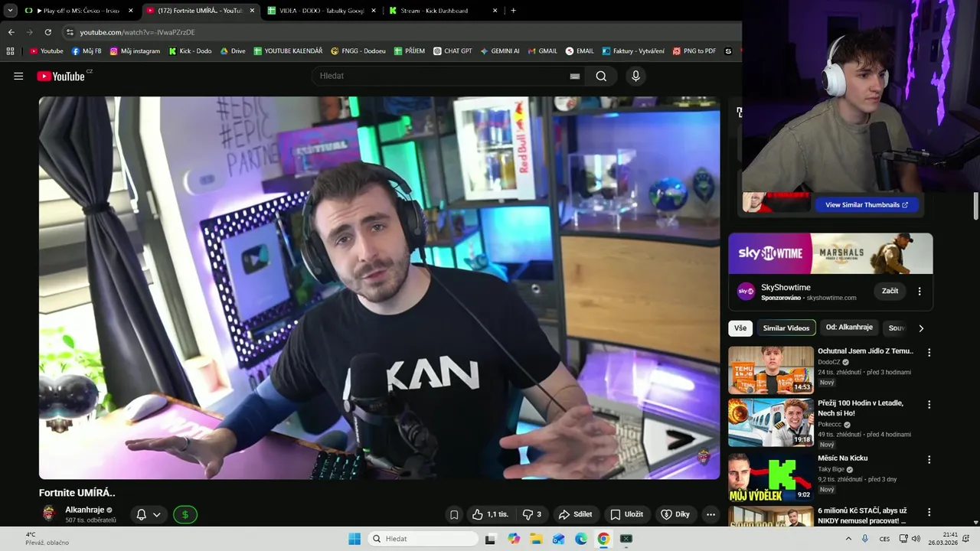Switch to the VIDEA - DODO Tabulky Google tab
This screenshot has height=551, width=980.
322,11
